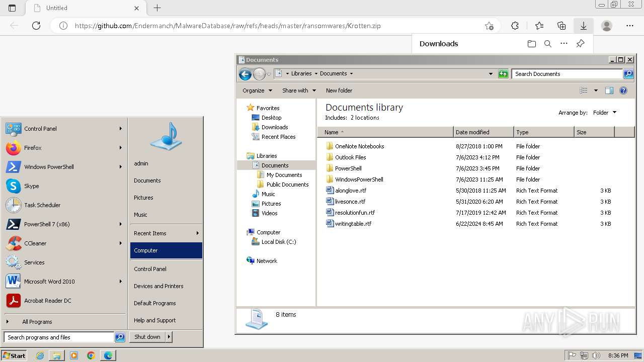Screen dimensions: 644x362
Task: Open Devices and Printers
Action: [x=166, y=286]
